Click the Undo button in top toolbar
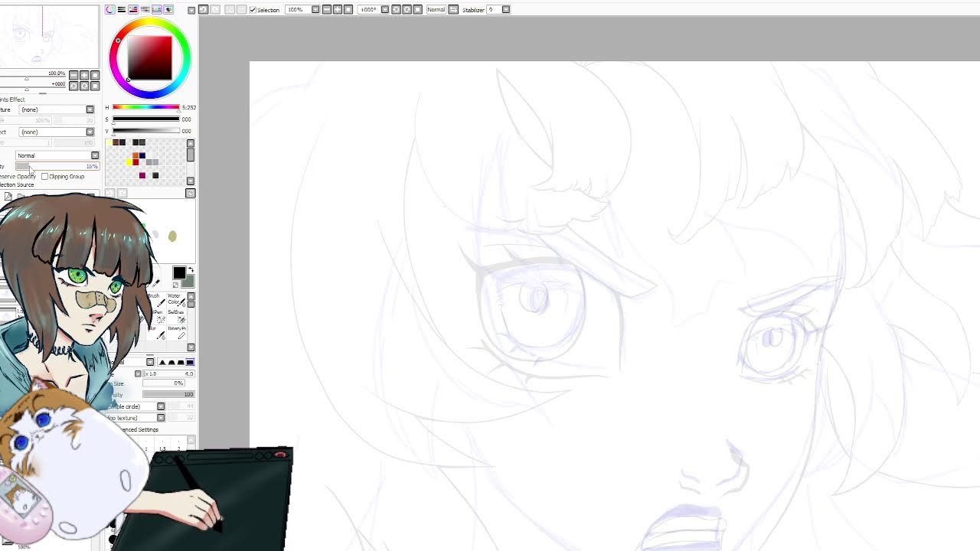Screen dimensions: 980x551 pyautogui.click(x=203, y=9)
